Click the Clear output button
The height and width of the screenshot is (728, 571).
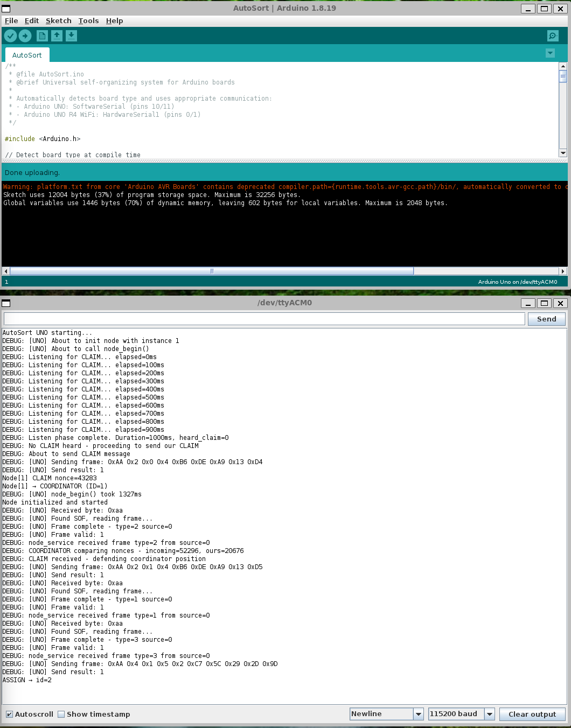[x=532, y=714]
